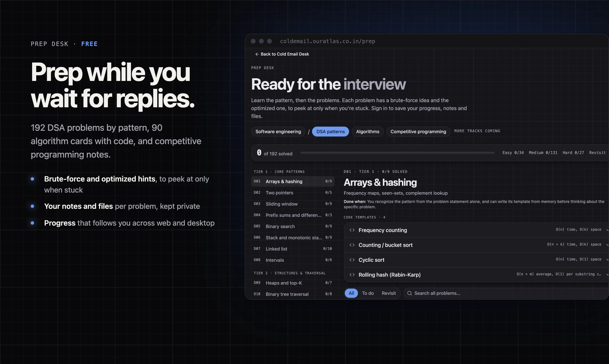Screen dimensions: 609x364
Task: Click the Easy 0/34 counter
Action: (x=513, y=153)
